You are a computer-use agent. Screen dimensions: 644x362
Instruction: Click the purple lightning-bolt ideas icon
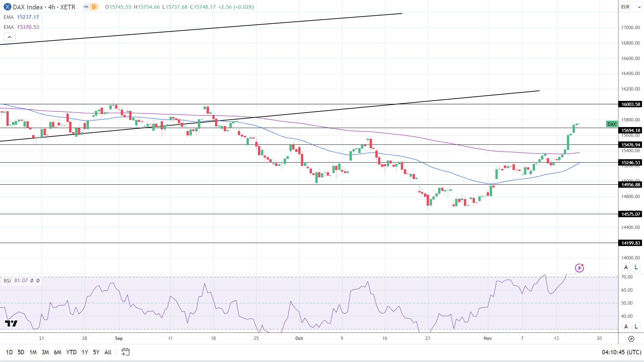579,268
